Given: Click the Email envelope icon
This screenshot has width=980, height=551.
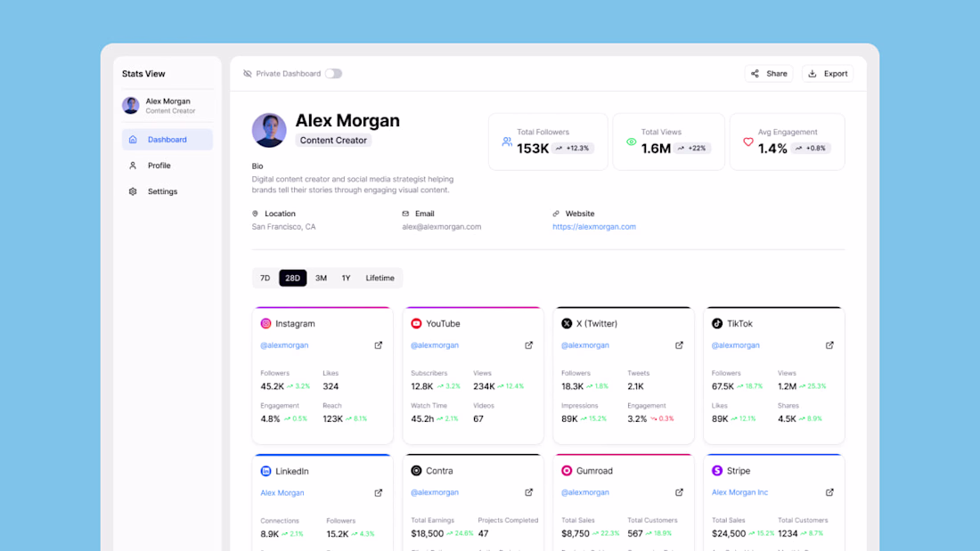Looking at the screenshot, I should pos(405,214).
